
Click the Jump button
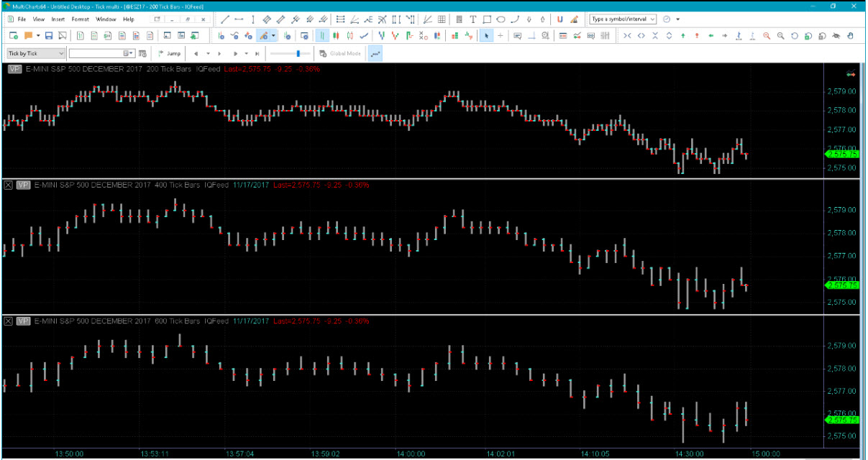tap(169, 53)
